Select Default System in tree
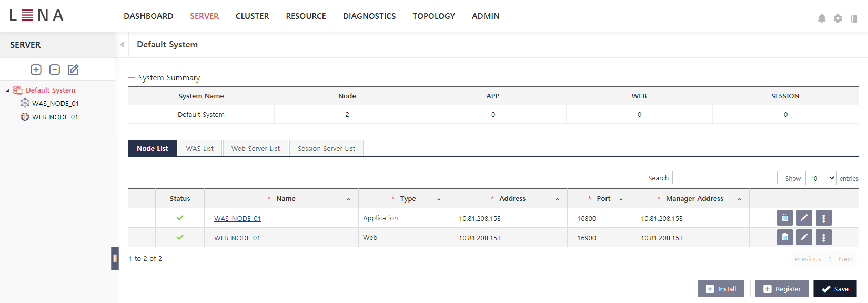Screen dimensions: 868x303 click(51, 90)
